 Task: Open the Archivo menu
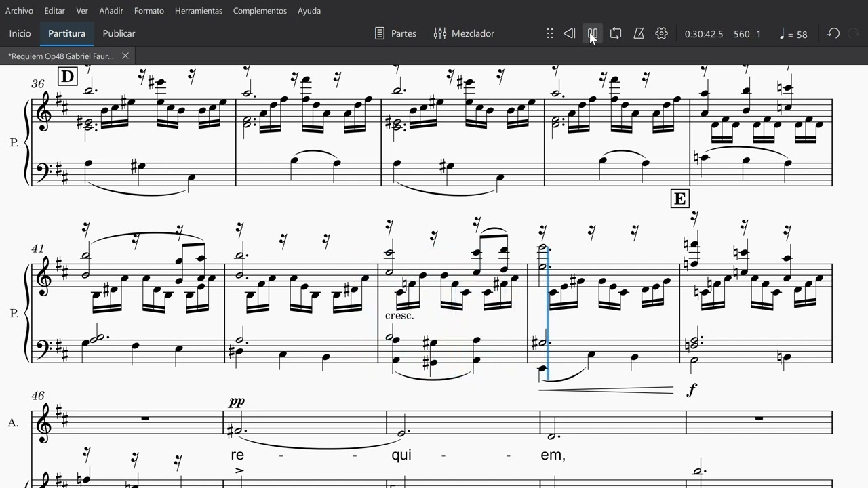(x=19, y=11)
